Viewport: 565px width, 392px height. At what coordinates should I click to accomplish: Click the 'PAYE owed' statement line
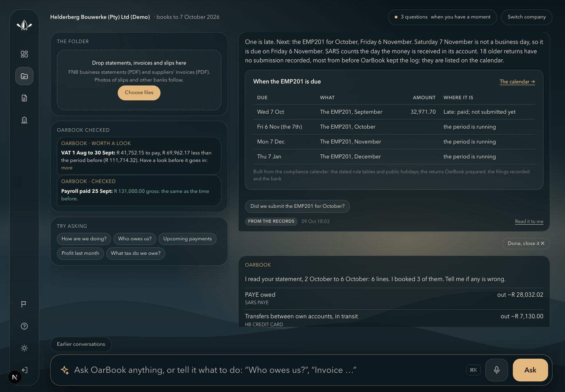click(394, 298)
